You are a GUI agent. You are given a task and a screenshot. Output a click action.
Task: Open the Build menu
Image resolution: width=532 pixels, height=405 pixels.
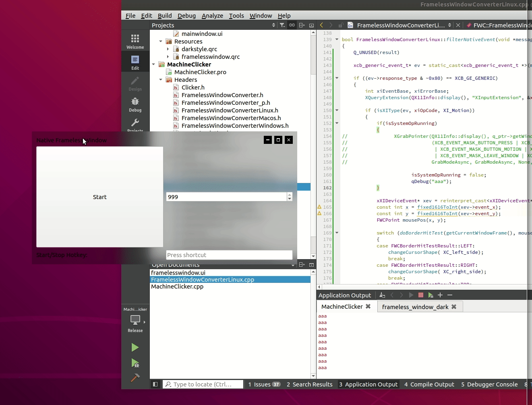165,16
